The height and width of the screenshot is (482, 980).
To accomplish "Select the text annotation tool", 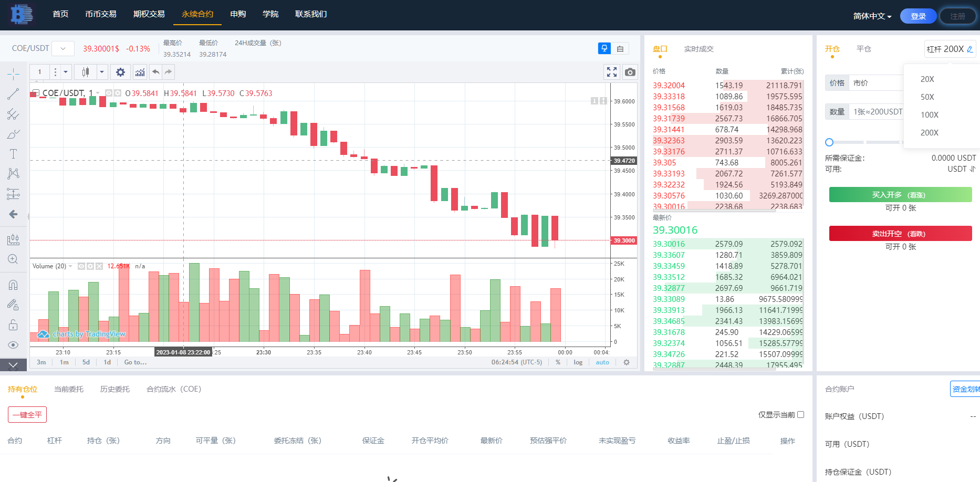I will point(13,154).
